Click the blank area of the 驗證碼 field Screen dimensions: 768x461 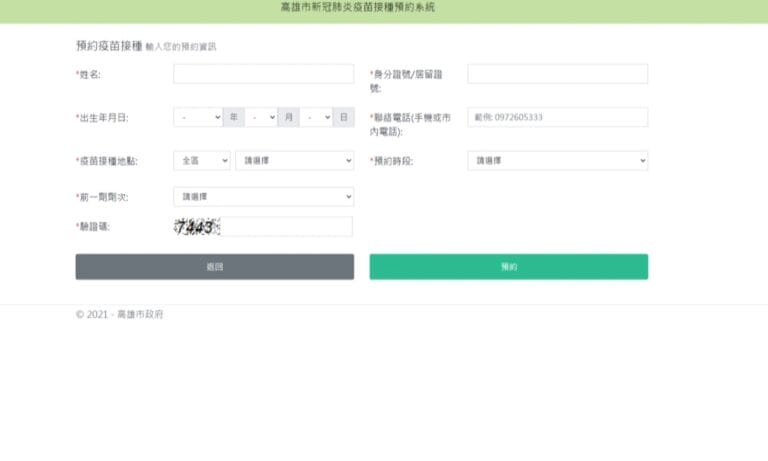tap(290, 227)
